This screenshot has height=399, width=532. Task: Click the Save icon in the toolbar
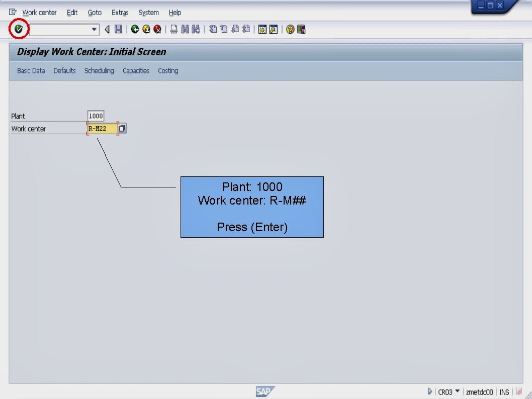click(x=117, y=29)
